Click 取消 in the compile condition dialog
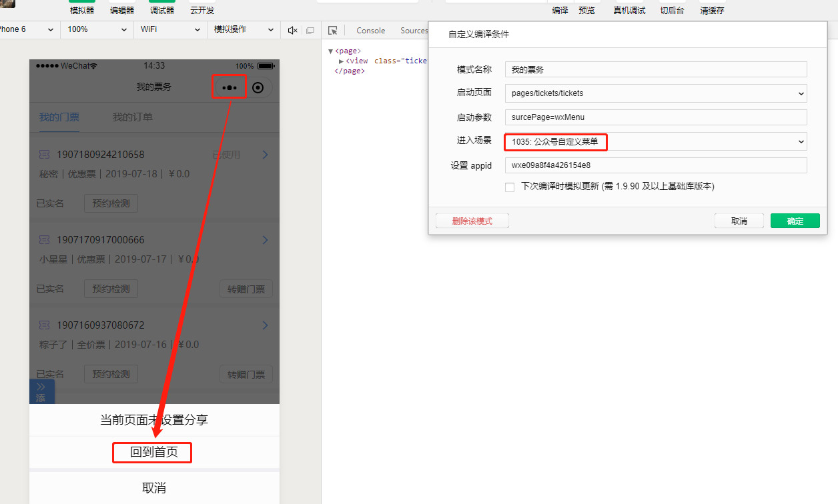 [739, 221]
